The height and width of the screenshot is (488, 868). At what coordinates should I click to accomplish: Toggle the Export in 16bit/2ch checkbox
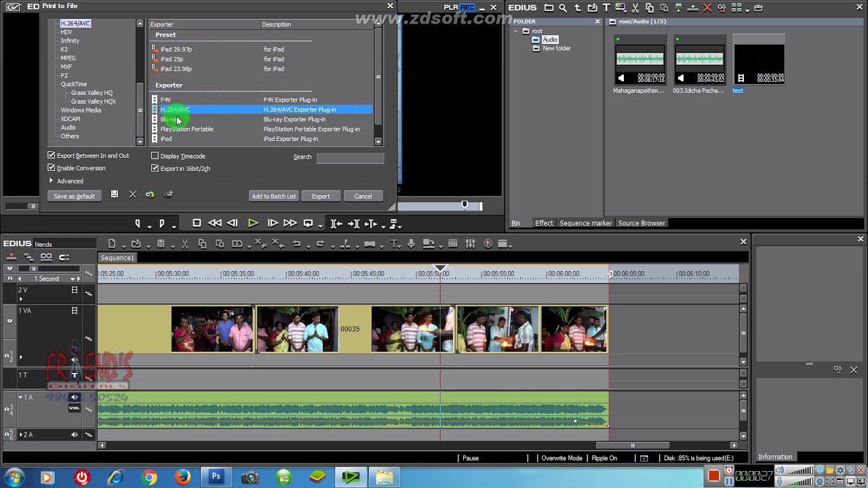point(155,168)
